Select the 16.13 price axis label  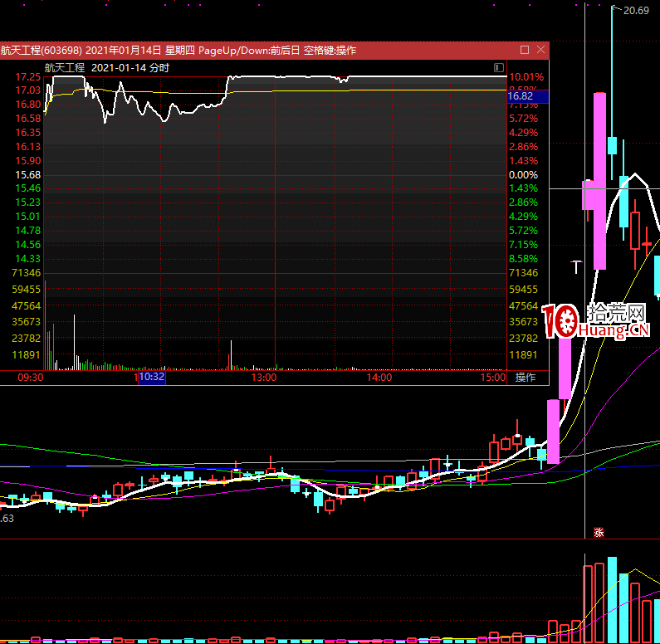(27, 147)
